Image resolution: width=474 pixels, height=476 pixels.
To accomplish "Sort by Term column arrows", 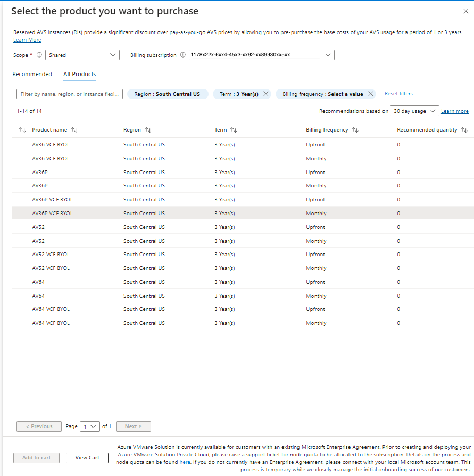I will [234, 130].
